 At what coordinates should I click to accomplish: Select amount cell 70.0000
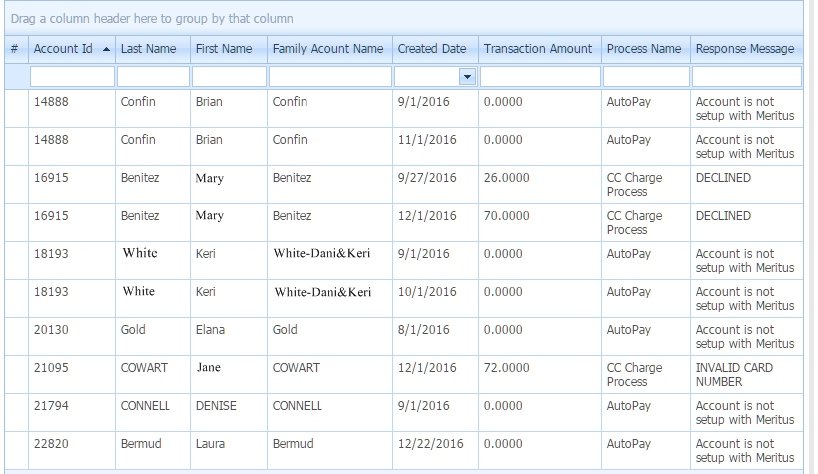[540, 223]
